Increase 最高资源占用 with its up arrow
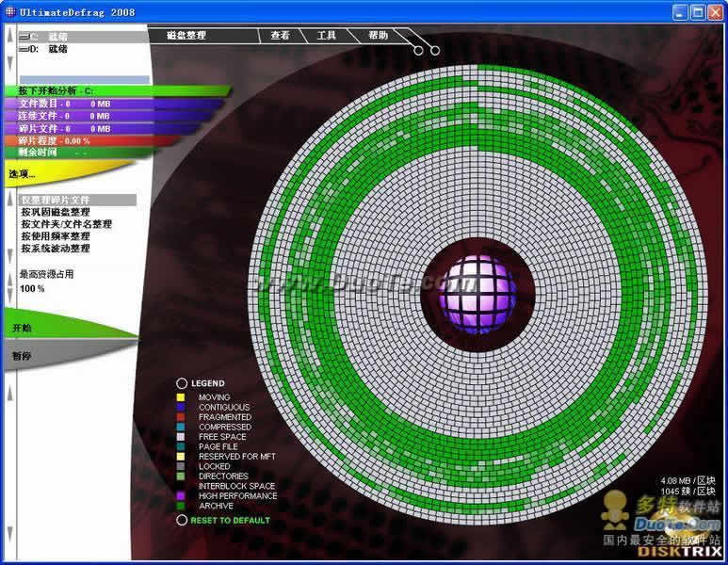This screenshot has width=728, height=565. (9, 278)
